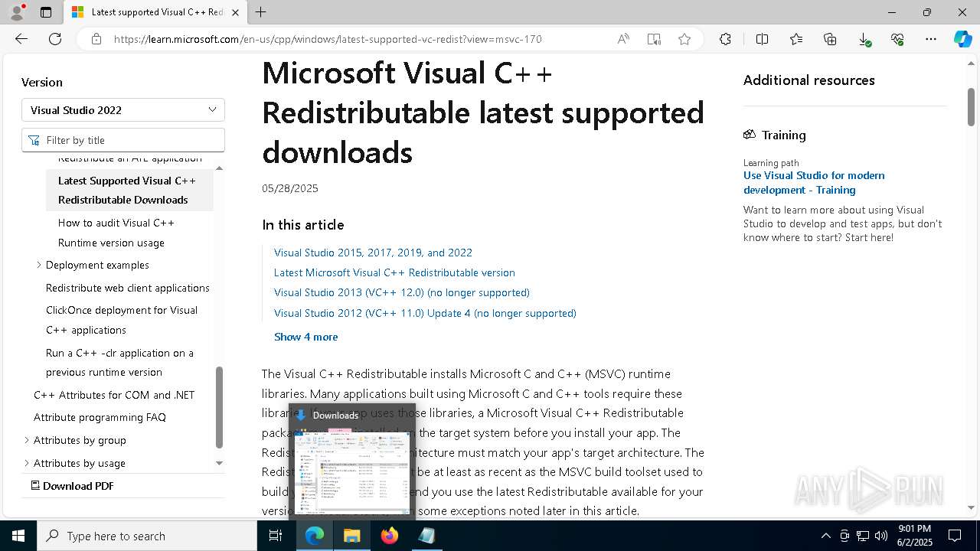The width and height of the screenshot is (980, 551).
Task: Open Copilot icon in Edge toolbar
Action: click(x=962, y=39)
